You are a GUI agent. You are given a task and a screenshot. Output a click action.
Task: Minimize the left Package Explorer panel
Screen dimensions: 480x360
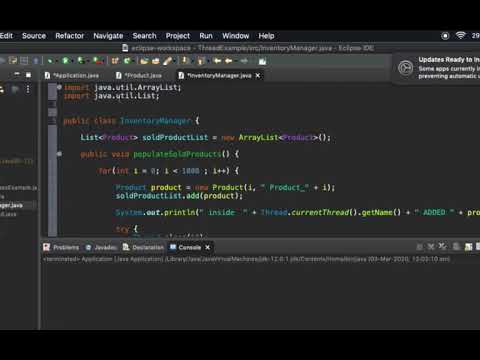17,74
